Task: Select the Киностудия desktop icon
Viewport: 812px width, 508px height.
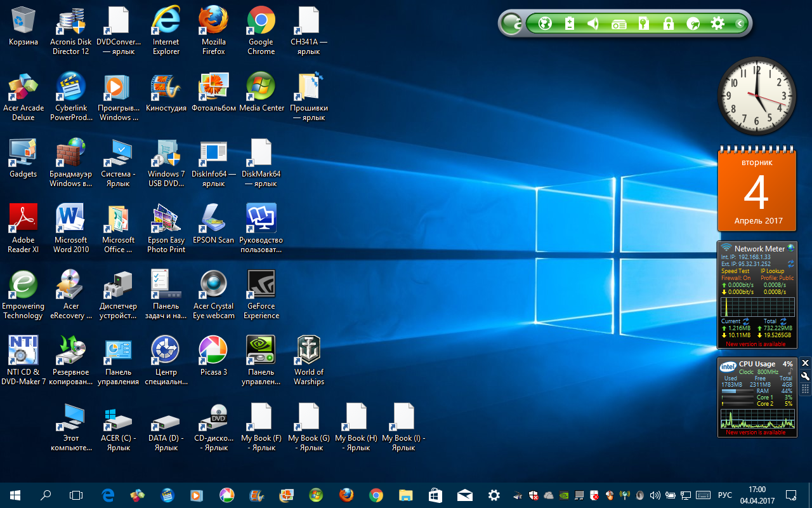Action: (166, 93)
